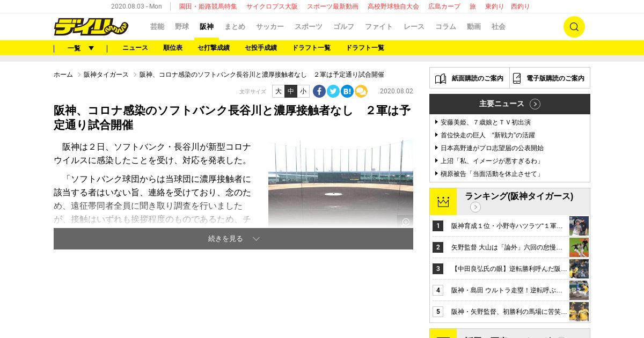The height and width of the screenshot is (338, 644).
Task: Open 紙面購読のご案内 button
Action: 470,78
